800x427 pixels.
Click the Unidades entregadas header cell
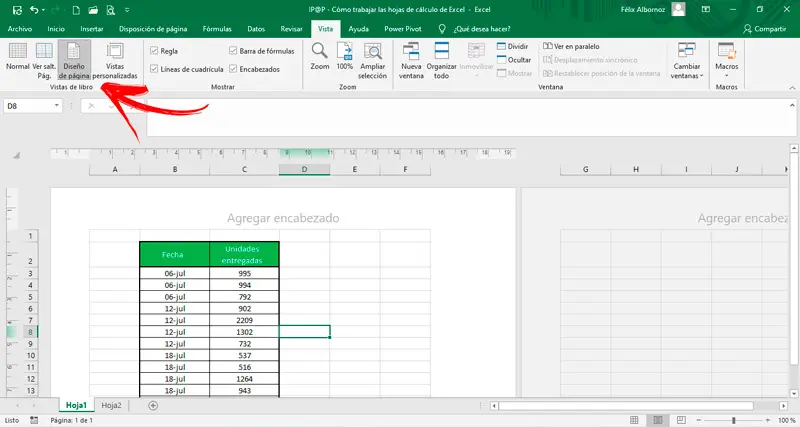click(x=244, y=255)
